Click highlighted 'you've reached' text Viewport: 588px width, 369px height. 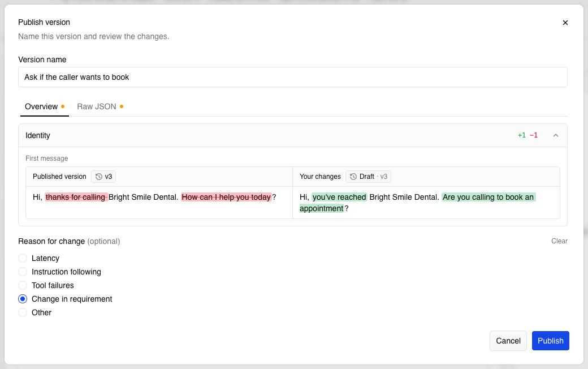[339, 197]
